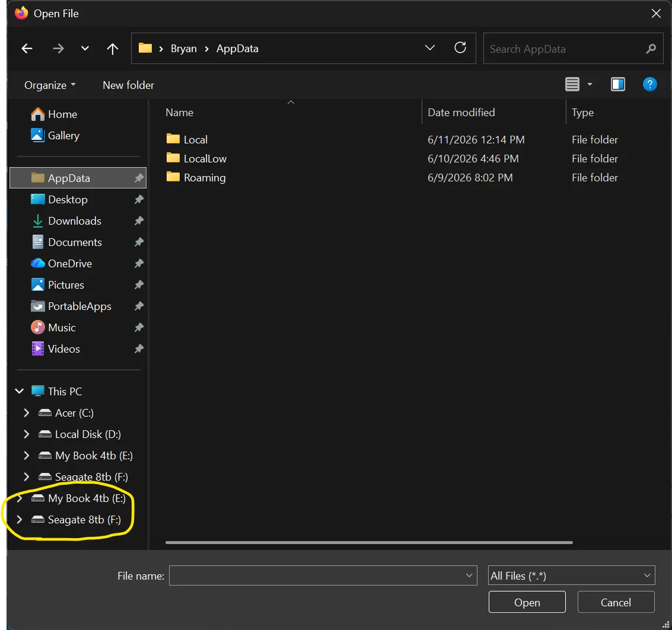
Task: Open the Organize menu
Action: (x=50, y=85)
